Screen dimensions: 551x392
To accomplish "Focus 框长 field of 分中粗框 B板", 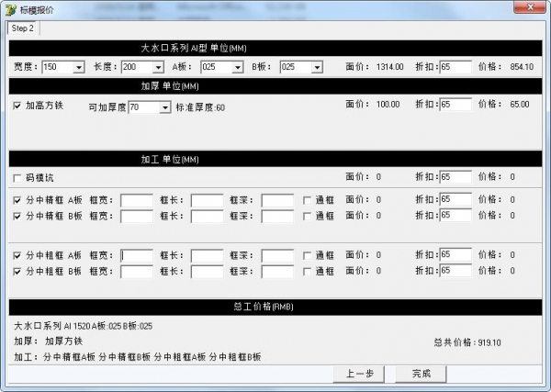I will pos(207,272).
